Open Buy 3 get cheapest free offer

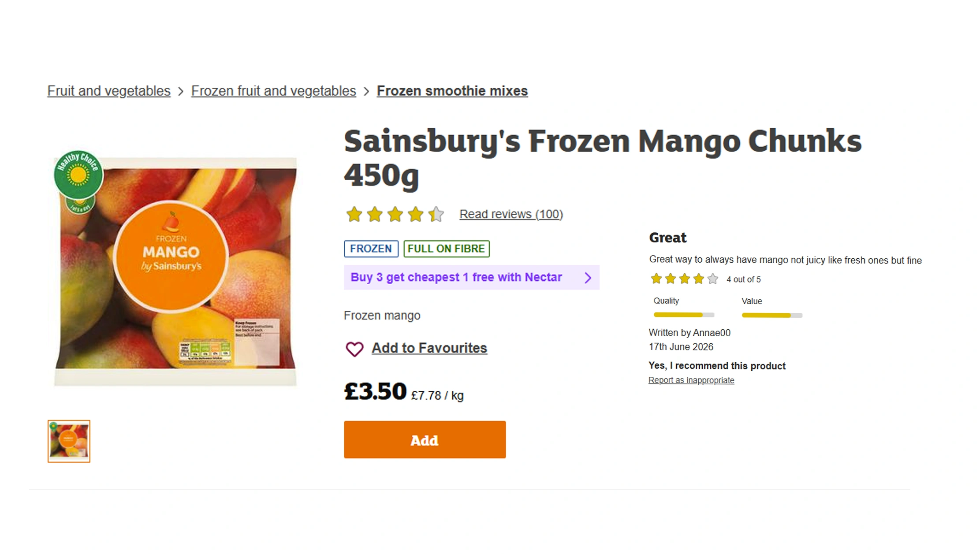point(471,278)
